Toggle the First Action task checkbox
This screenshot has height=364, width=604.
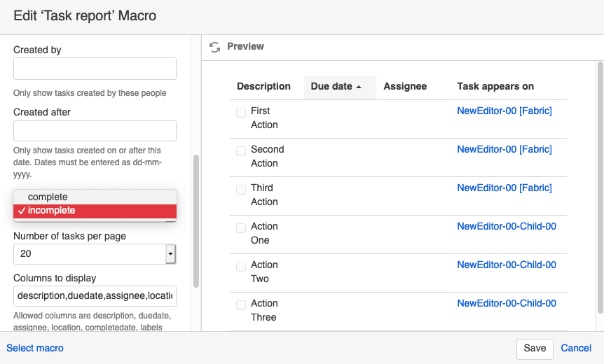tap(241, 112)
